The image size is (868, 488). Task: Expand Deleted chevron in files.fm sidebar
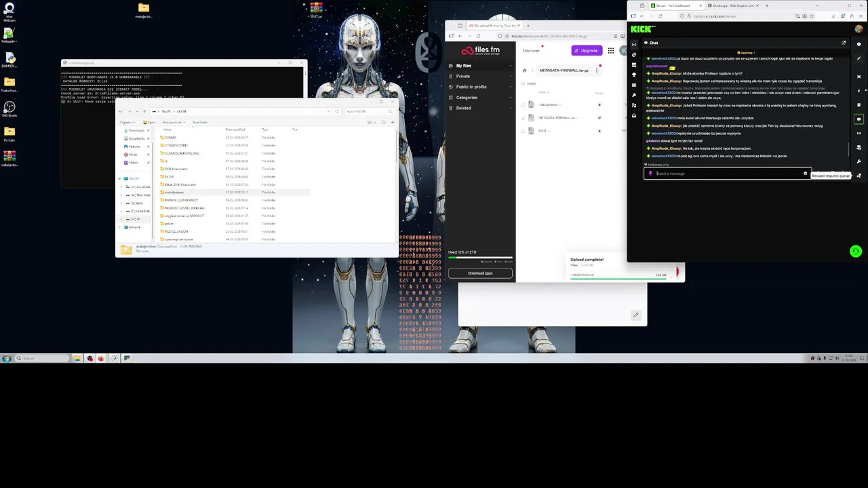coord(510,108)
